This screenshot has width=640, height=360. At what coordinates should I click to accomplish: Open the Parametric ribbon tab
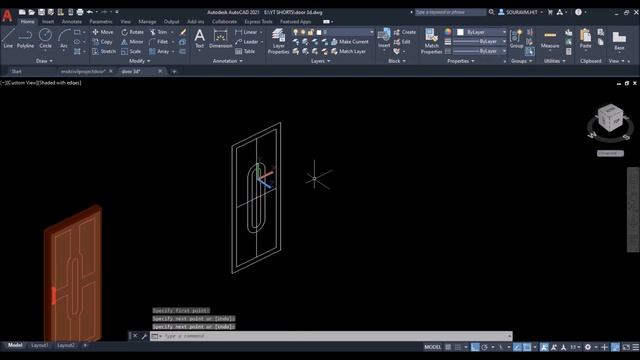pos(100,21)
